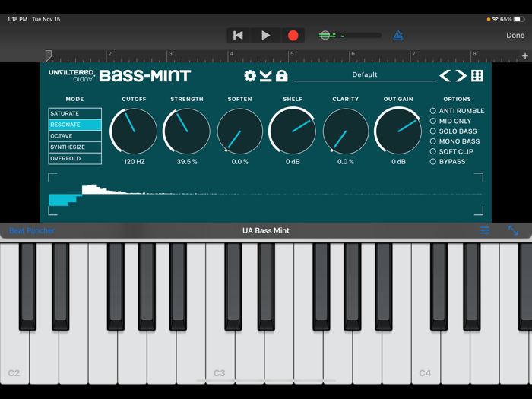Add a song section with plus icon
The width and height of the screenshot is (532, 399).
pos(525,56)
